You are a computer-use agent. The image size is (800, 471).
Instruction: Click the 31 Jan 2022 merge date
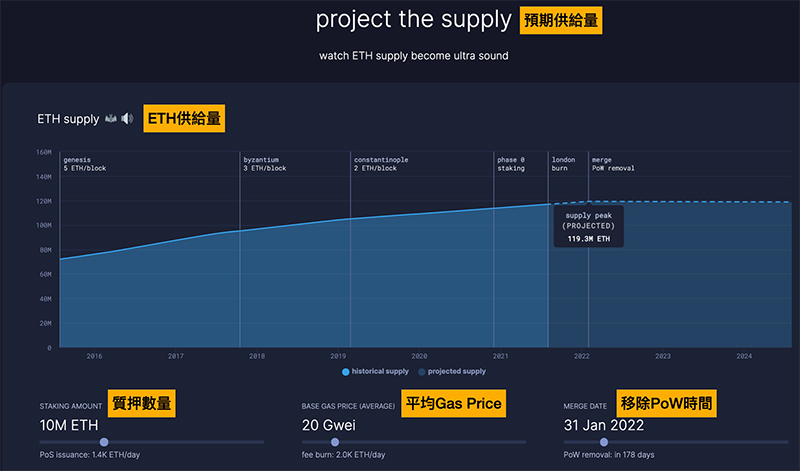pyautogui.click(x=604, y=425)
